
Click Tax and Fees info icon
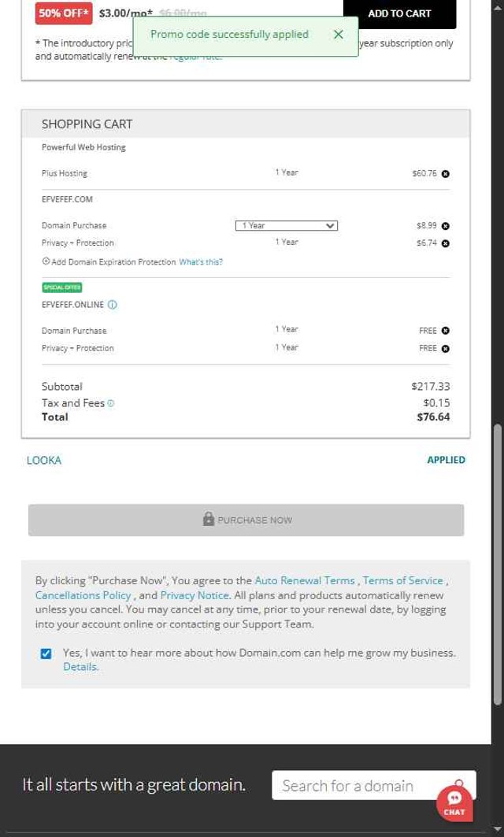click(x=111, y=403)
